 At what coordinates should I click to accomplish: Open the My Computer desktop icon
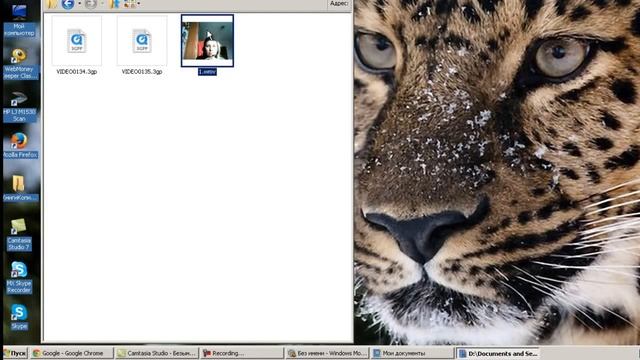coord(19,20)
